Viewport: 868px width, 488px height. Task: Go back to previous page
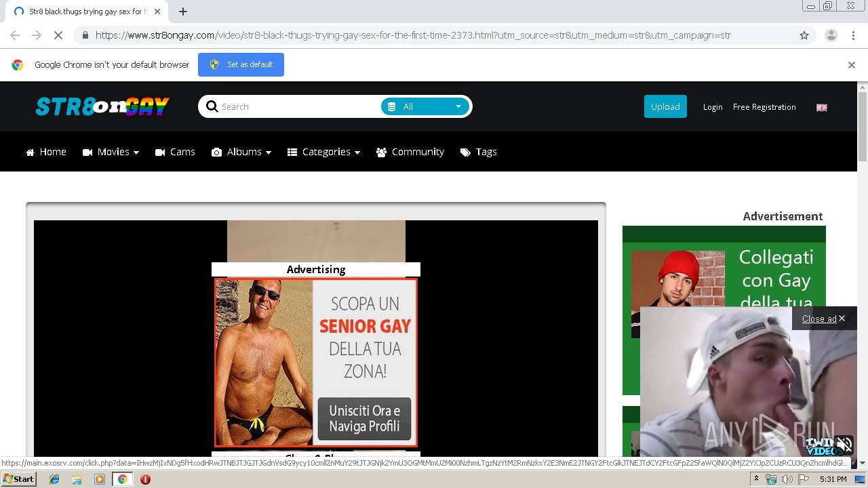pyautogui.click(x=15, y=35)
